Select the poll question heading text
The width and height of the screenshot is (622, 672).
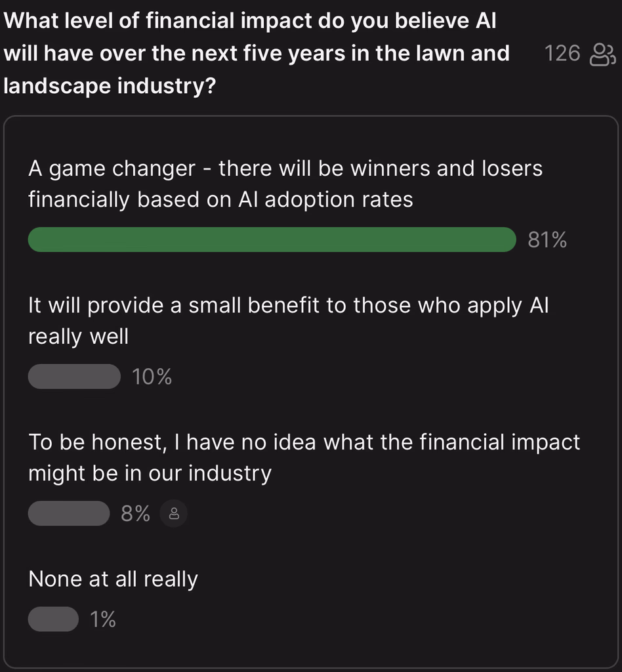tap(256, 53)
